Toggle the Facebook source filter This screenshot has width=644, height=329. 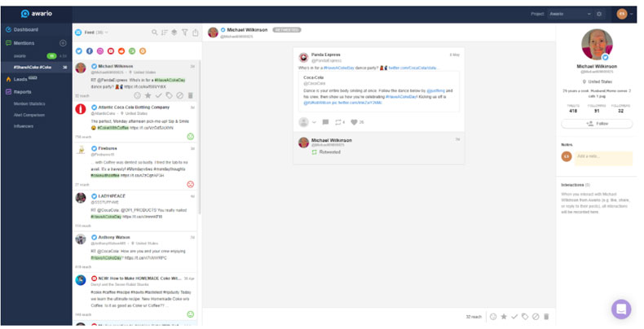pos(90,51)
